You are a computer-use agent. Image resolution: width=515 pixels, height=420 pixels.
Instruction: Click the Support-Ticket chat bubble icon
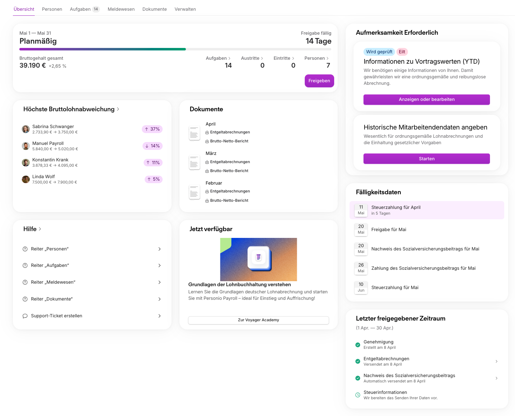click(x=25, y=316)
